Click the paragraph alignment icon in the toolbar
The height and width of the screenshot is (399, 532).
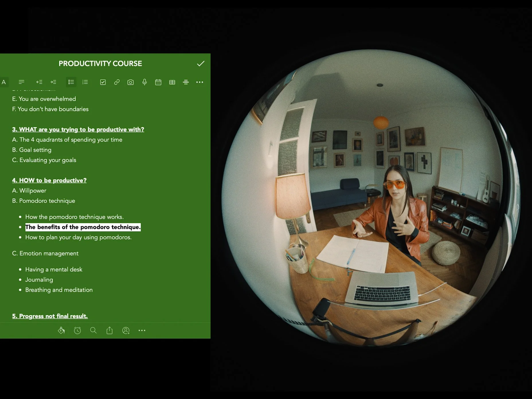click(x=21, y=82)
